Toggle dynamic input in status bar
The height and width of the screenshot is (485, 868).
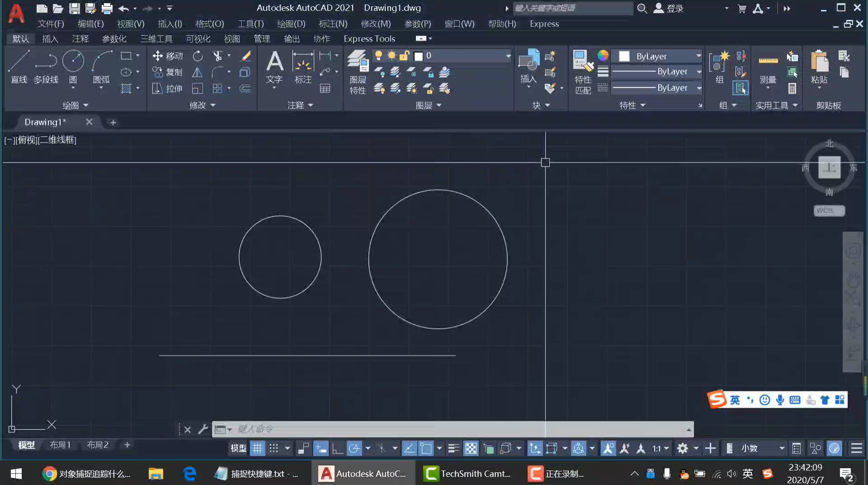321,448
